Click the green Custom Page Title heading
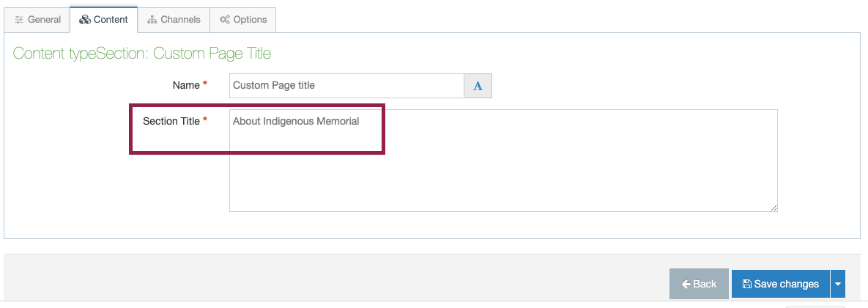868x308 pixels. pos(212,54)
